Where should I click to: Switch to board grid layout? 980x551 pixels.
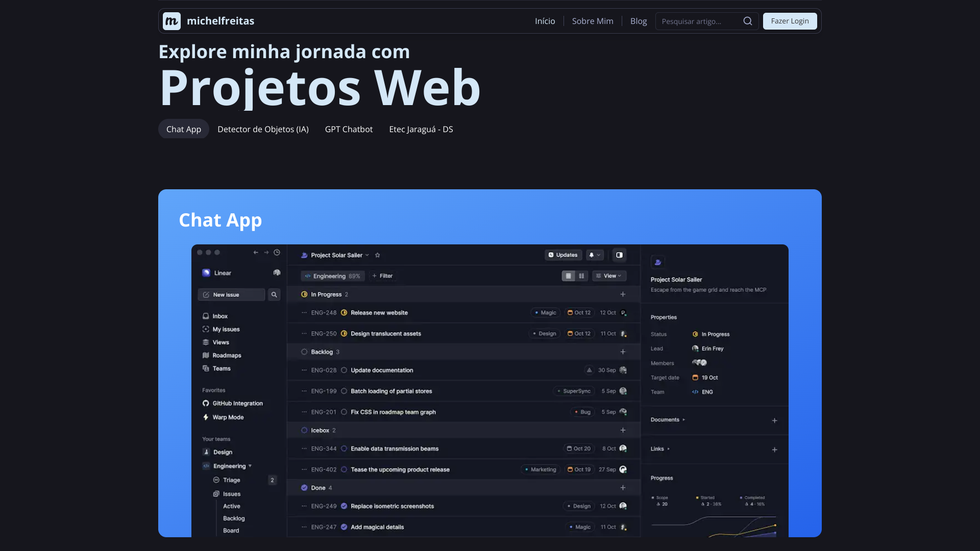[581, 275]
